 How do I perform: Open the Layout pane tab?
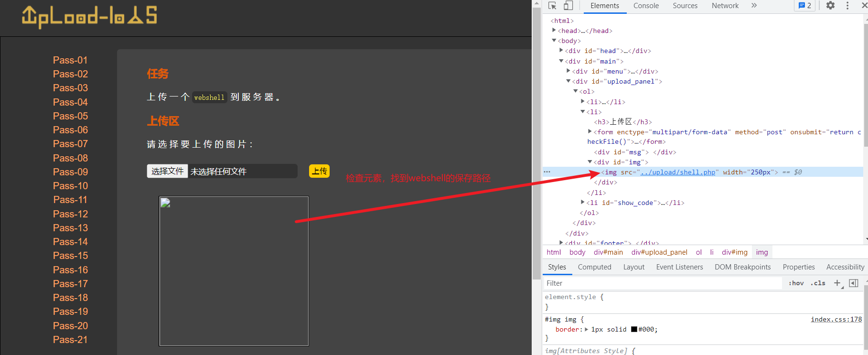coord(633,267)
